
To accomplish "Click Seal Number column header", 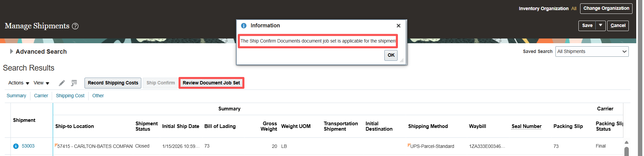I will click(x=526, y=126).
